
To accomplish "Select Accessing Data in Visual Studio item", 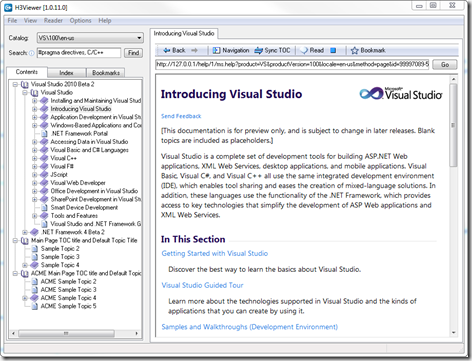I will point(89,142).
